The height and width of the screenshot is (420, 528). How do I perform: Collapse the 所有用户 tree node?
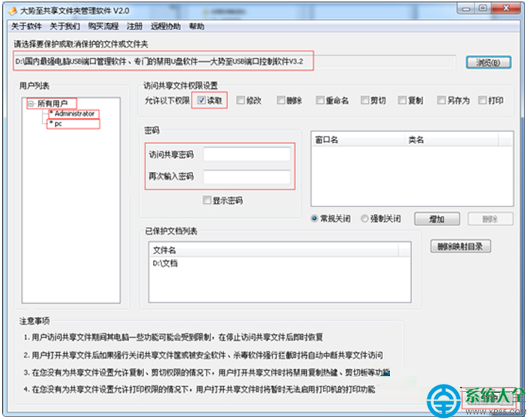tap(31, 103)
